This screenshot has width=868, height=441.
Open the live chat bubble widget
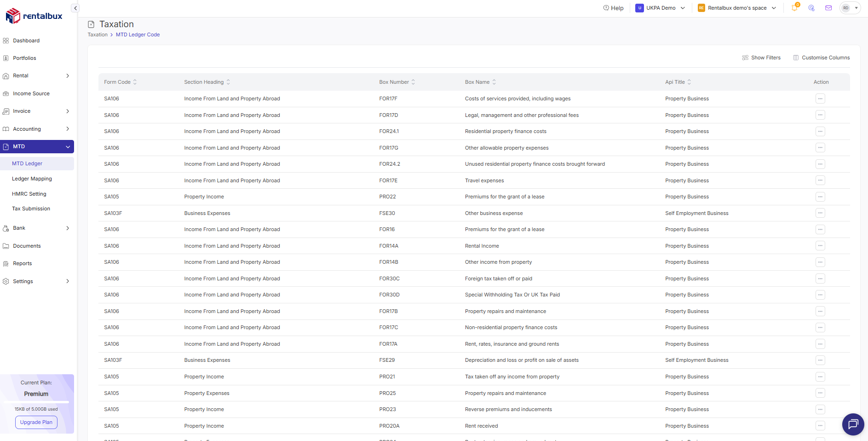coord(853,424)
